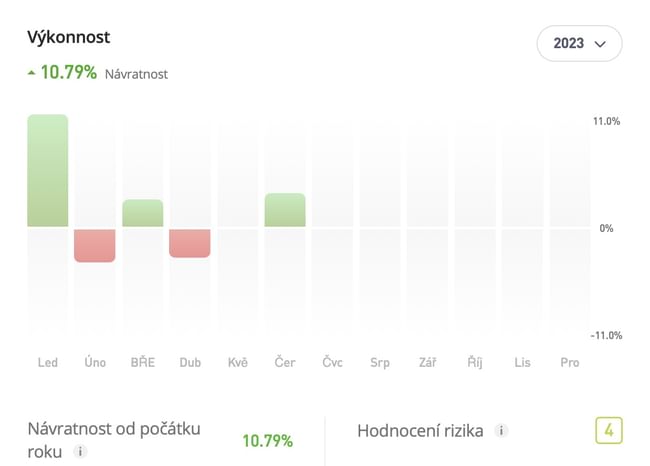
Task: Select the February (Úno) red bar
Action: tap(95, 245)
